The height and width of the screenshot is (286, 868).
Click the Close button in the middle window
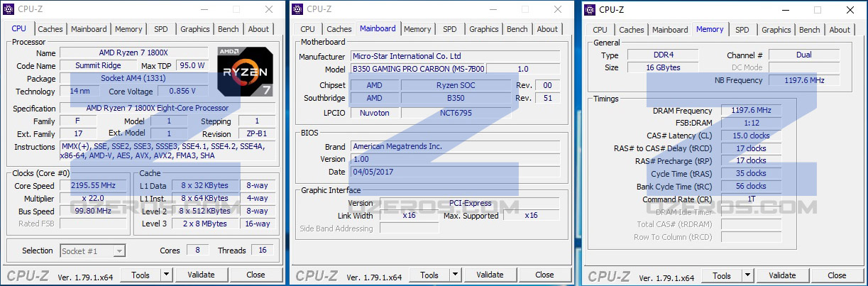tap(544, 275)
